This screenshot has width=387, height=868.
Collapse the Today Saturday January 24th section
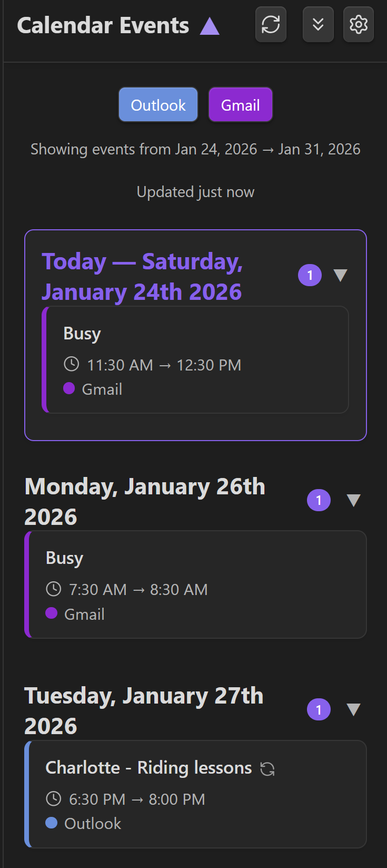[341, 275]
